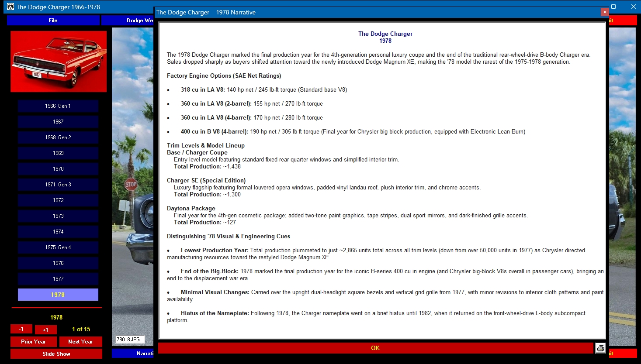Select the 1972 model year

click(58, 200)
